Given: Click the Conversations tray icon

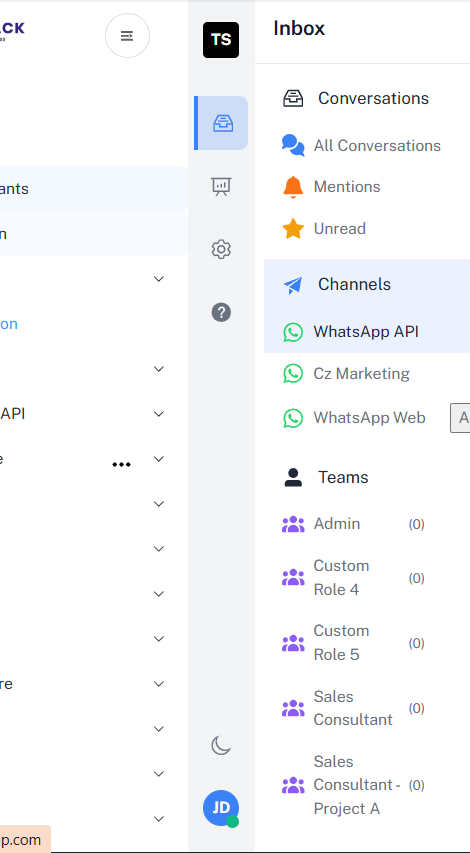Looking at the screenshot, I should (293, 98).
